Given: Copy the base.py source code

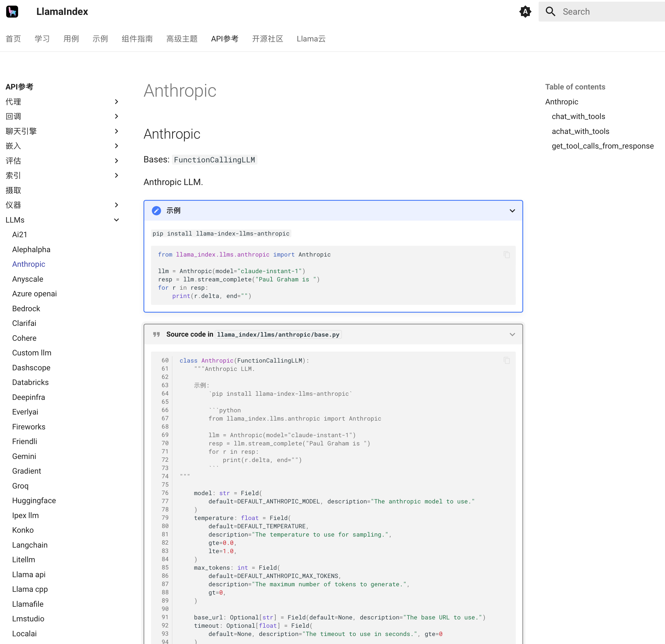Looking at the screenshot, I should (x=507, y=361).
